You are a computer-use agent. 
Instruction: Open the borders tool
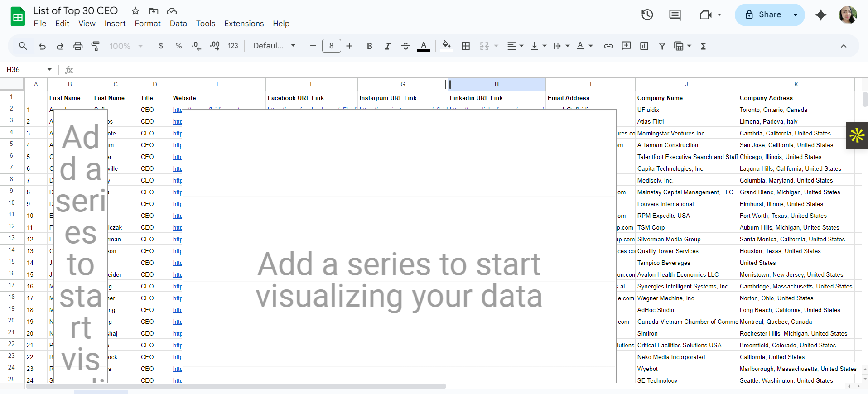(465, 46)
